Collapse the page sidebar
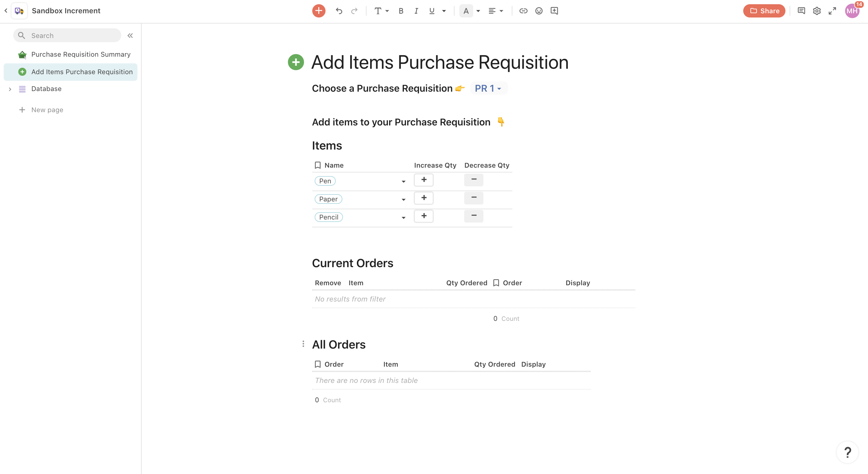Viewport: 868px width, 474px height. point(130,35)
